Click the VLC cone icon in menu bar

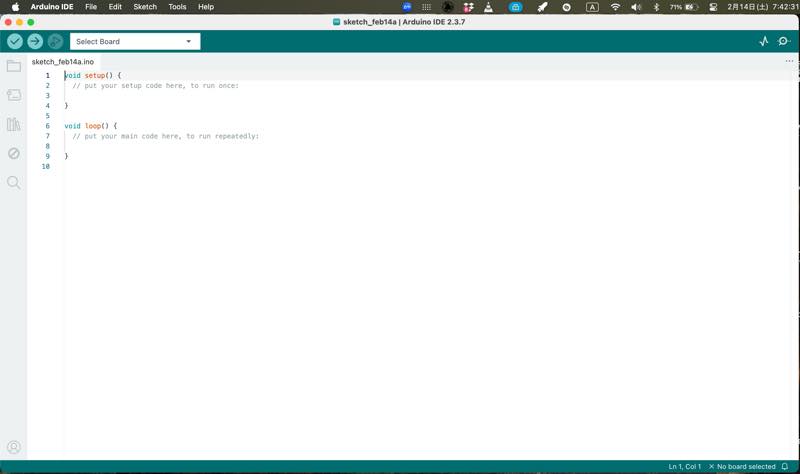[x=488, y=7]
